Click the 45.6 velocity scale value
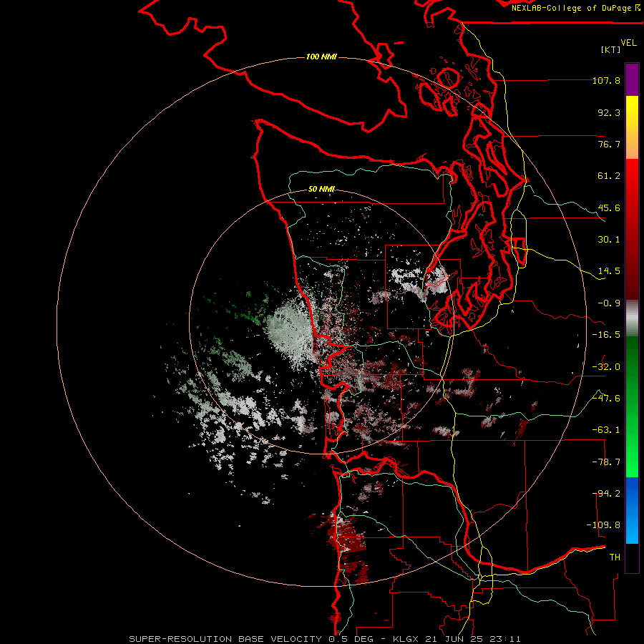 (609, 208)
